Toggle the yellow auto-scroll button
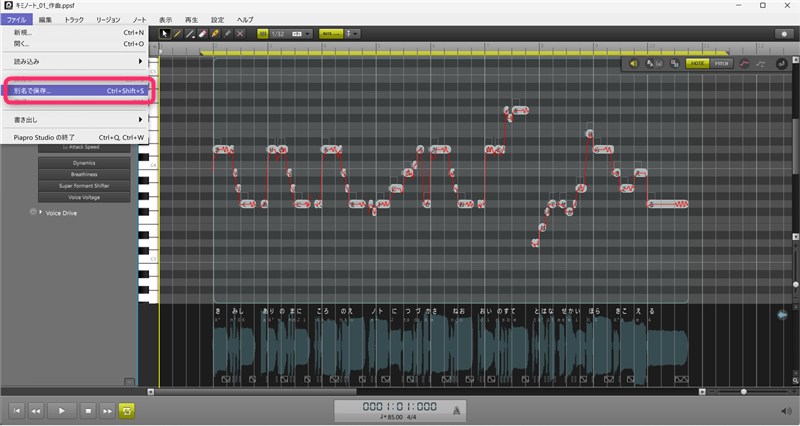800x426 pixels. (x=331, y=34)
